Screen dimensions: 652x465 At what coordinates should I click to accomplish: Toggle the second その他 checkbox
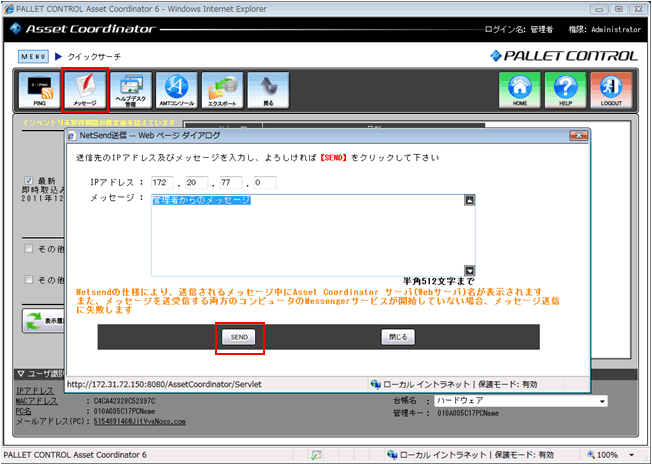click(29, 279)
